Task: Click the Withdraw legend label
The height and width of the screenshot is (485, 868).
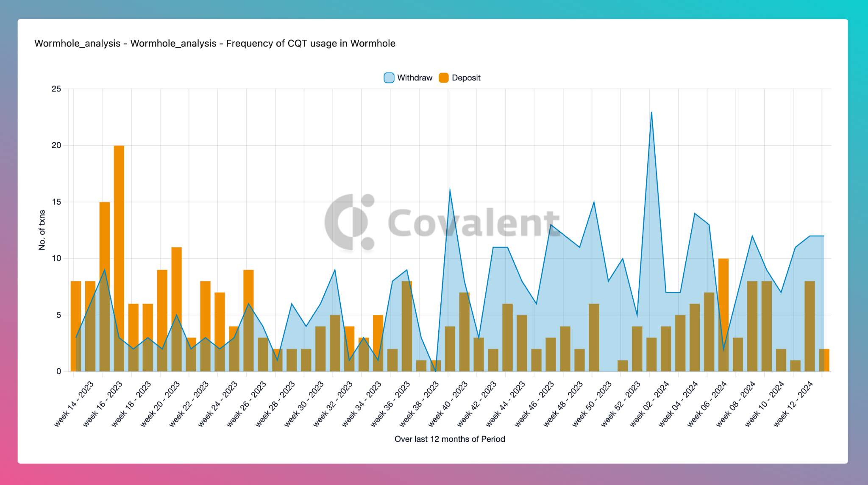Action: [415, 78]
